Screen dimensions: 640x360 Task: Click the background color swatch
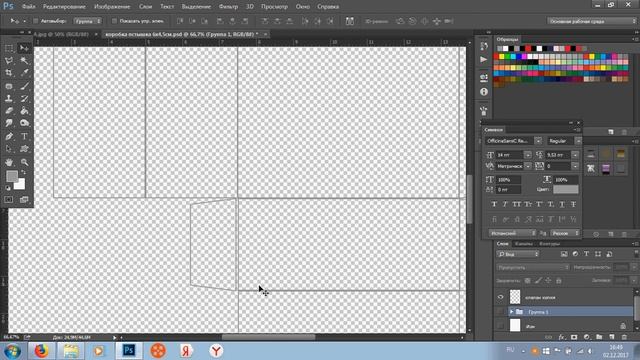pyautogui.click(x=20, y=185)
